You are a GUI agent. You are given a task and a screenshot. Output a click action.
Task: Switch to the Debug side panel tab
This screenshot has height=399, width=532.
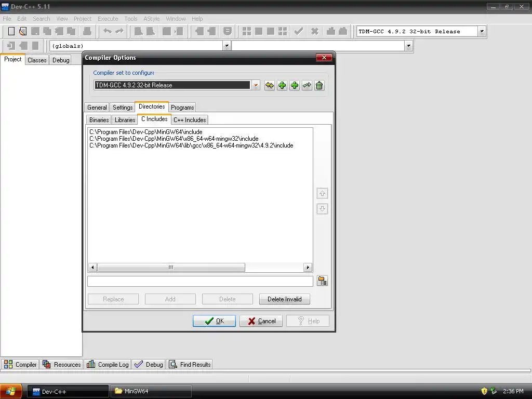[61, 60]
